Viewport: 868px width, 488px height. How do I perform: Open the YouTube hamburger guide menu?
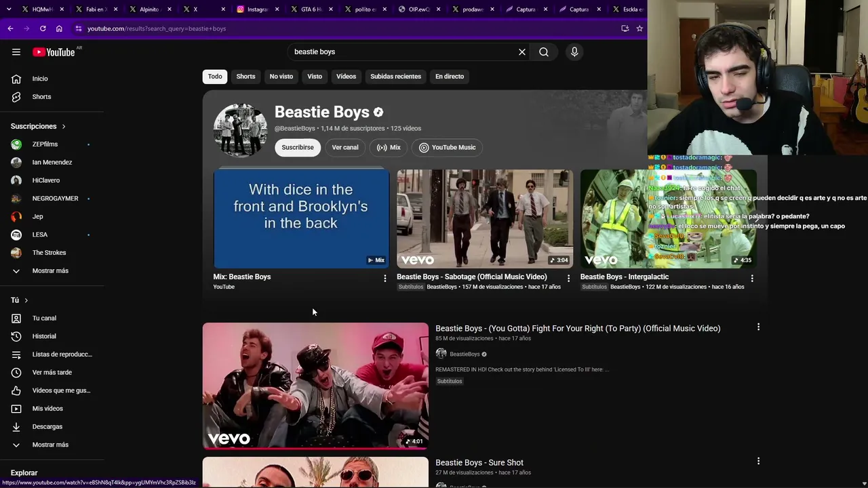point(16,52)
